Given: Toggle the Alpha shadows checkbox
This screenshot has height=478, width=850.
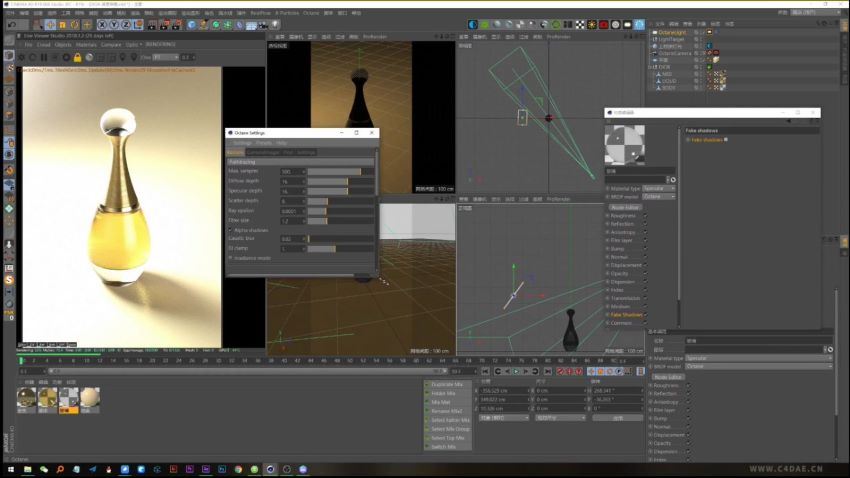Looking at the screenshot, I should pos(231,230).
